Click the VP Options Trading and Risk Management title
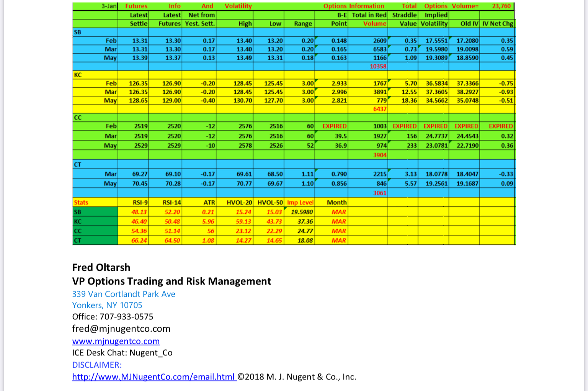Image resolution: width=588 pixels, height=391 pixels. (171, 281)
